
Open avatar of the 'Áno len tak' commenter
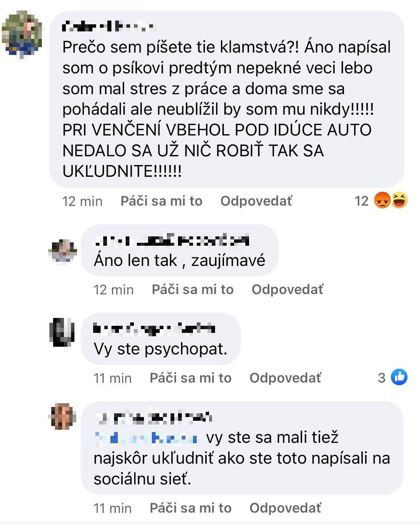63,251
